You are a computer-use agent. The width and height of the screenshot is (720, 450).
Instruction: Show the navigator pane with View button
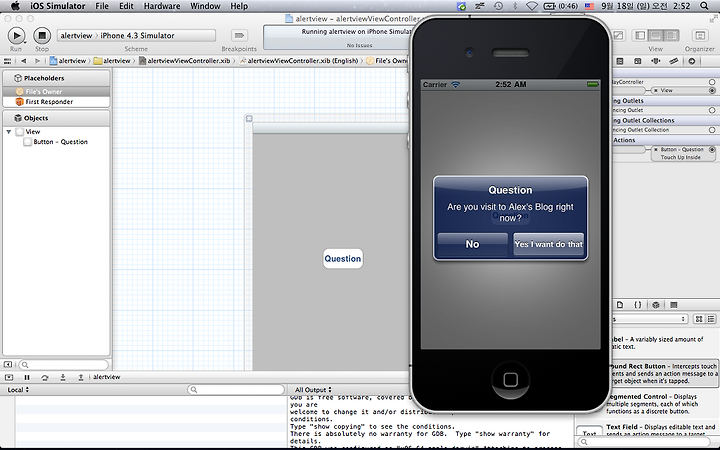click(640, 35)
